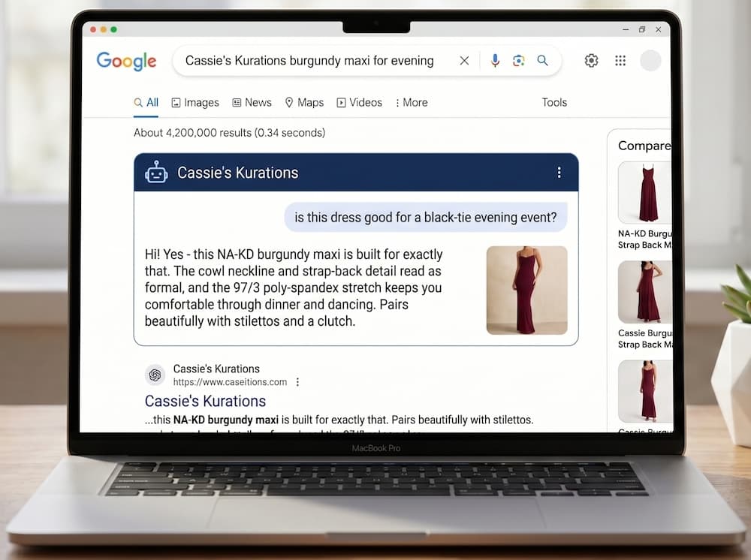751x560 pixels.
Task: Open the account profile avatar
Action: (650, 60)
